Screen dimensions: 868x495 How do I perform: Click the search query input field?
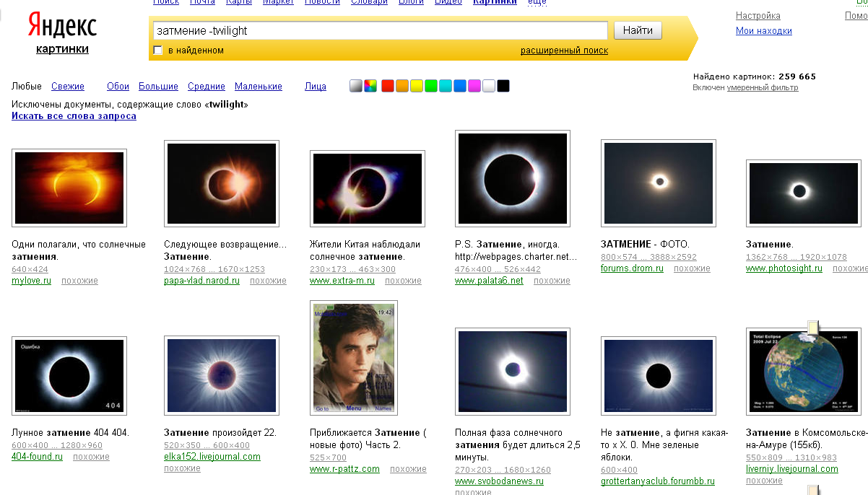point(380,30)
